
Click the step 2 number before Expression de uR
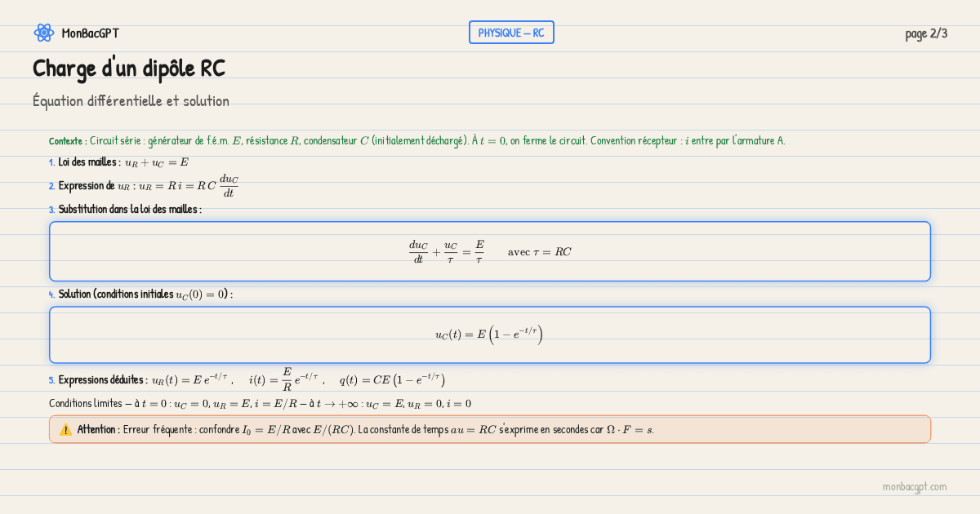pyautogui.click(x=51, y=186)
